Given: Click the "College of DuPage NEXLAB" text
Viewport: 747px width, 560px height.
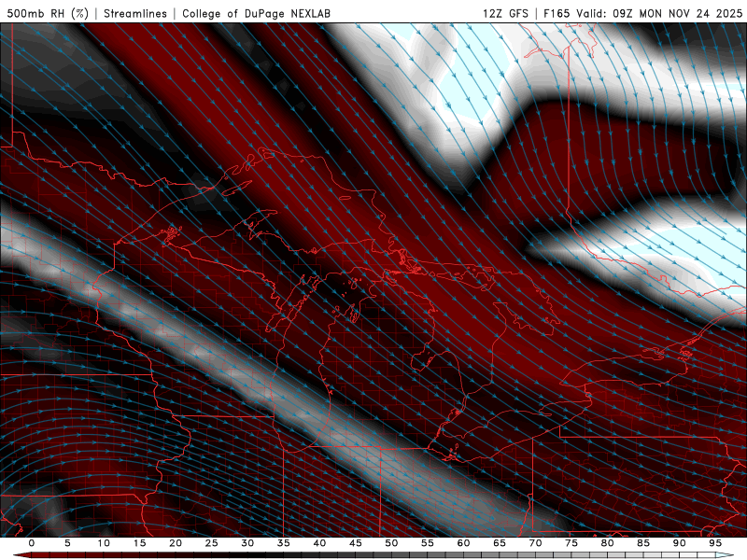Looking at the screenshot, I should [x=256, y=13].
